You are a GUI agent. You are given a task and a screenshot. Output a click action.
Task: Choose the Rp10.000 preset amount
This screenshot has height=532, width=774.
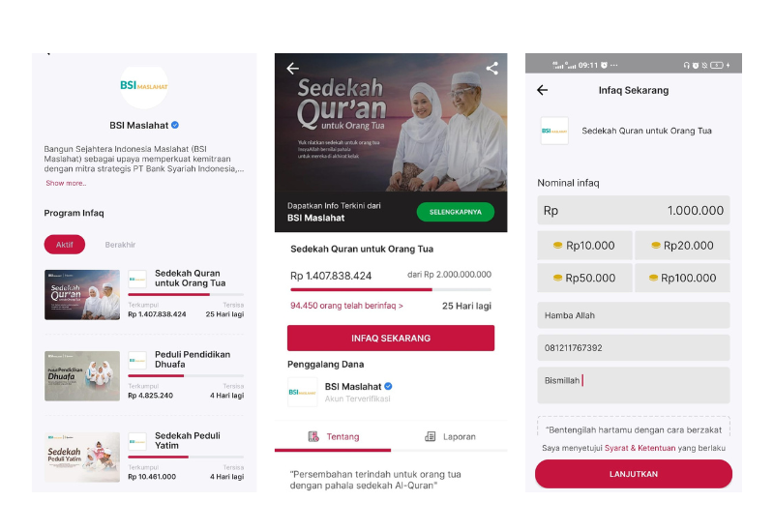pos(584,246)
